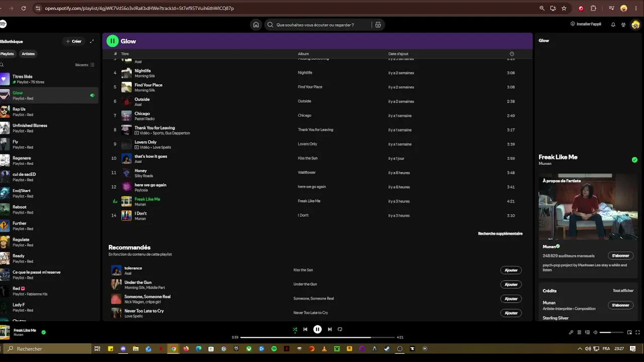
Task: Sort tracks by the duration clock icon
Action: pyautogui.click(x=512, y=54)
